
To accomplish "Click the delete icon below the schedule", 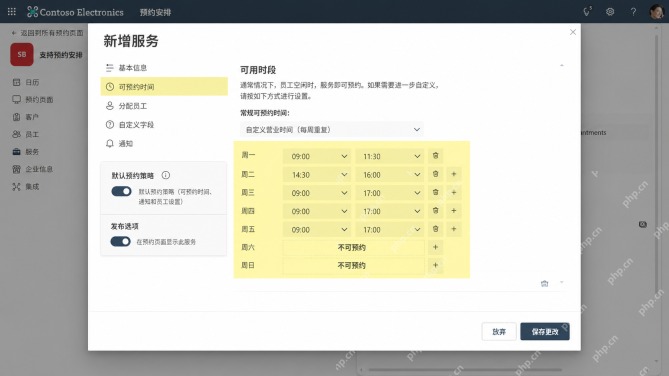I will click(x=544, y=283).
